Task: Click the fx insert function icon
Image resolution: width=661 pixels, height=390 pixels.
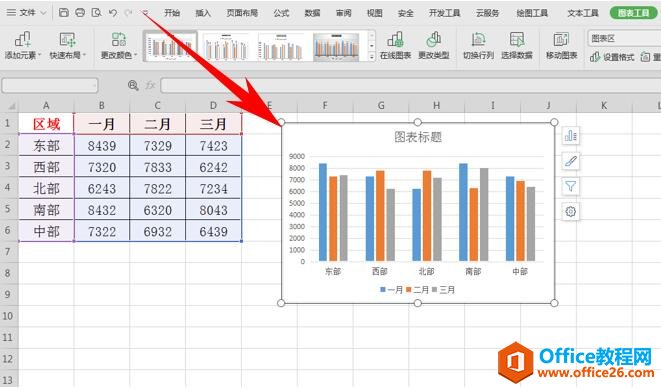Action: [150, 86]
